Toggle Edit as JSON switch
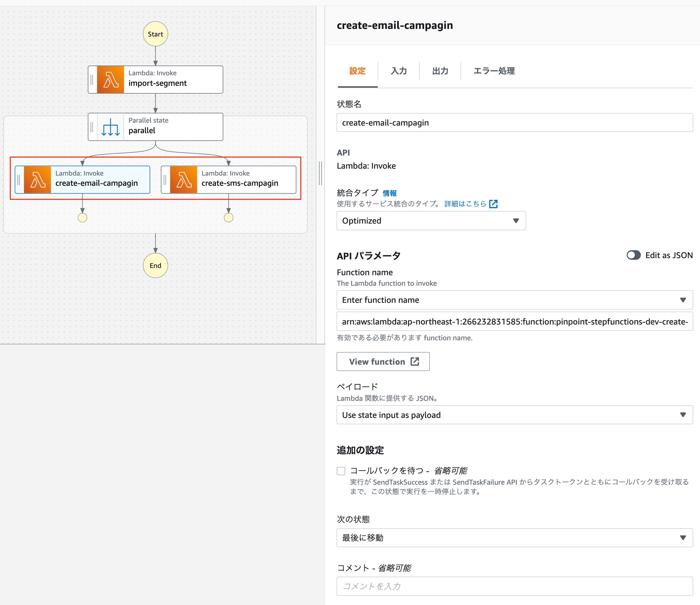This screenshot has height=605, width=700. pyautogui.click(x=634, y=255)
